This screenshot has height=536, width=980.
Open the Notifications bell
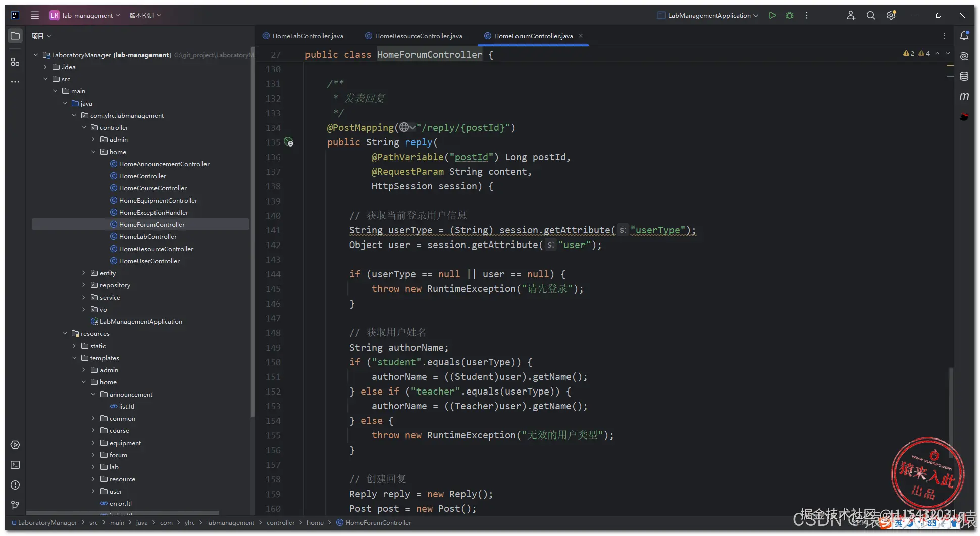(x=964, y=36)
